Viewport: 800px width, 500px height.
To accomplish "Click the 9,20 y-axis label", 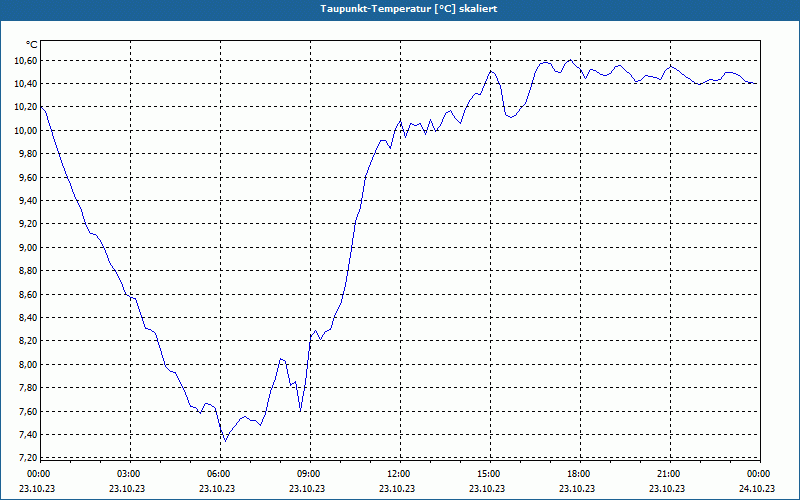I will point(28,223).
